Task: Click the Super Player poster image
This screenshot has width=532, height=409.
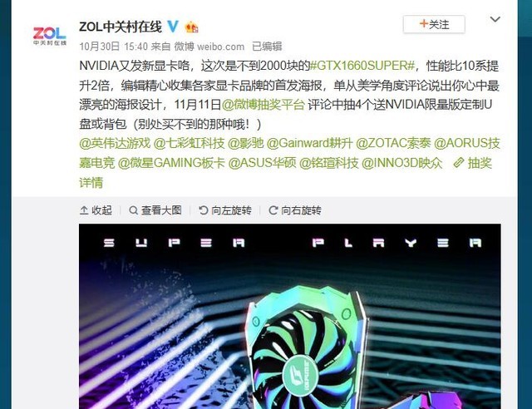Action: coord(290,316)
